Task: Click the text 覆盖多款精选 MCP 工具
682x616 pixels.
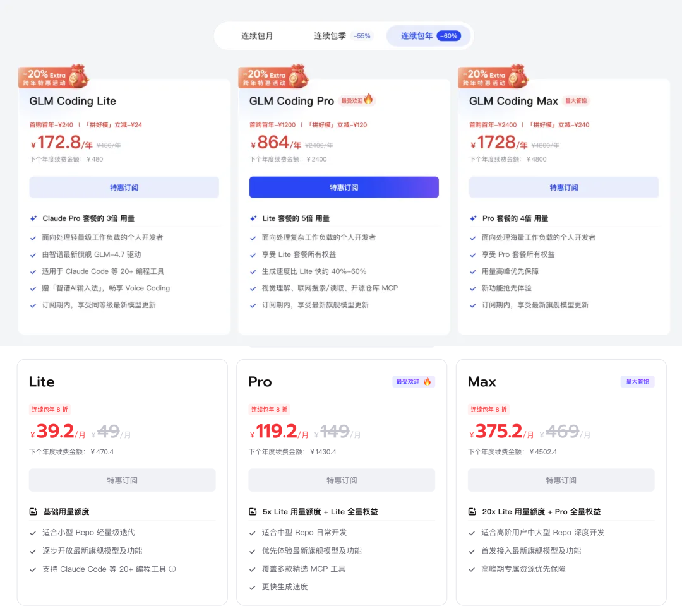Action: click(x=304, y=569)
